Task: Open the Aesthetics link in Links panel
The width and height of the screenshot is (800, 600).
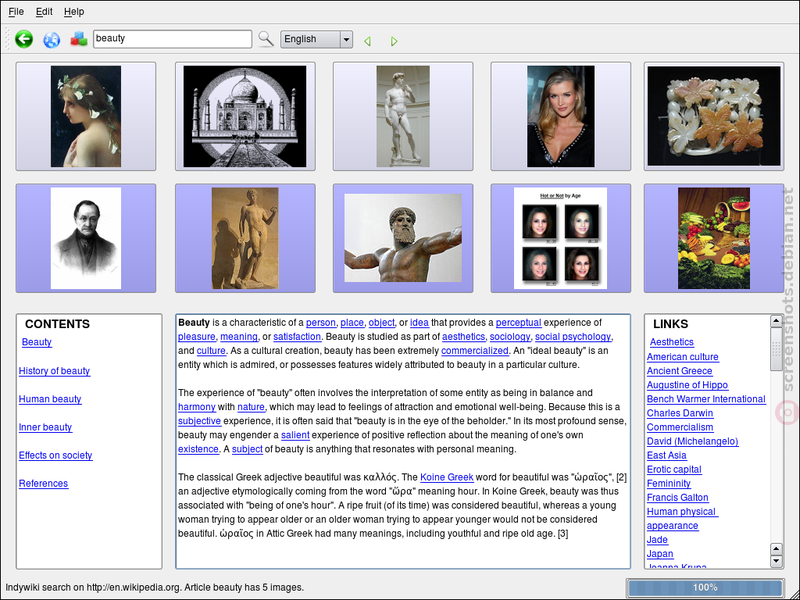Action: [x=672, y=342]
